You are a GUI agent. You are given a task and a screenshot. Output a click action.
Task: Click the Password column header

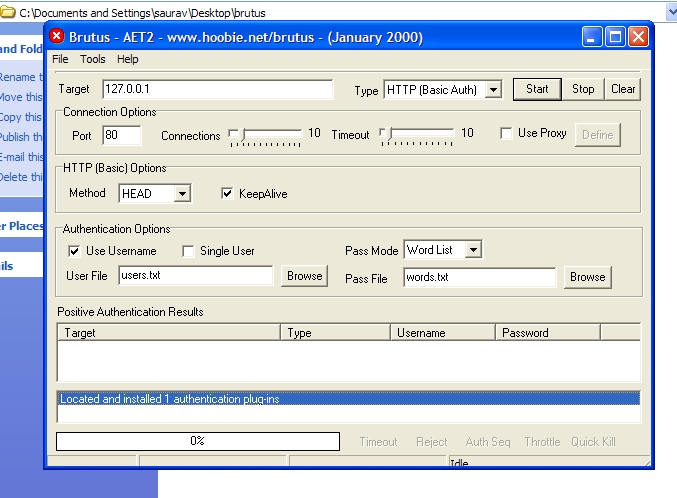548,333
